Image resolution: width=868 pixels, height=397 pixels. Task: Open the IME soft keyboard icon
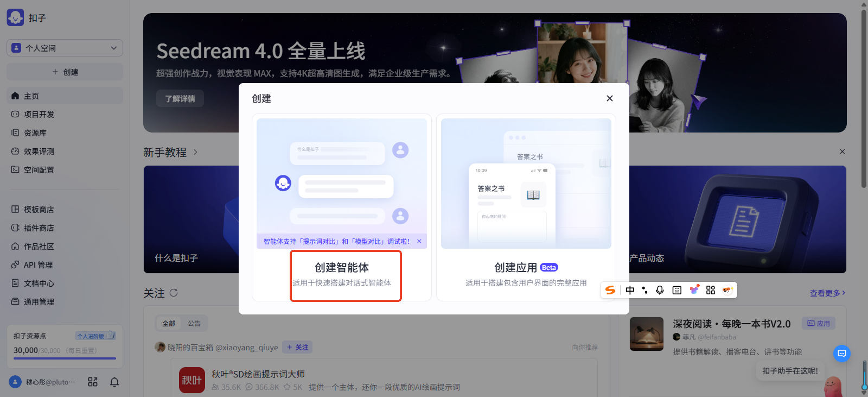[677, 290]
